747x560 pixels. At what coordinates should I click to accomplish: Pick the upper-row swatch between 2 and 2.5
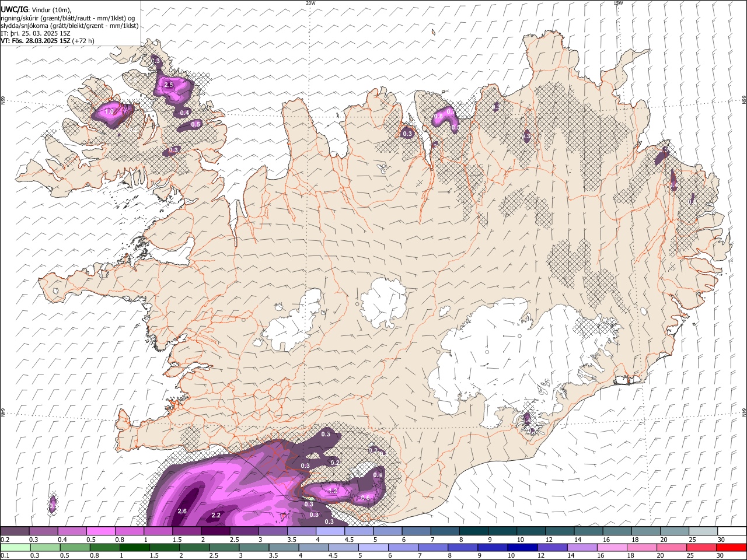(x=215, y=531)
